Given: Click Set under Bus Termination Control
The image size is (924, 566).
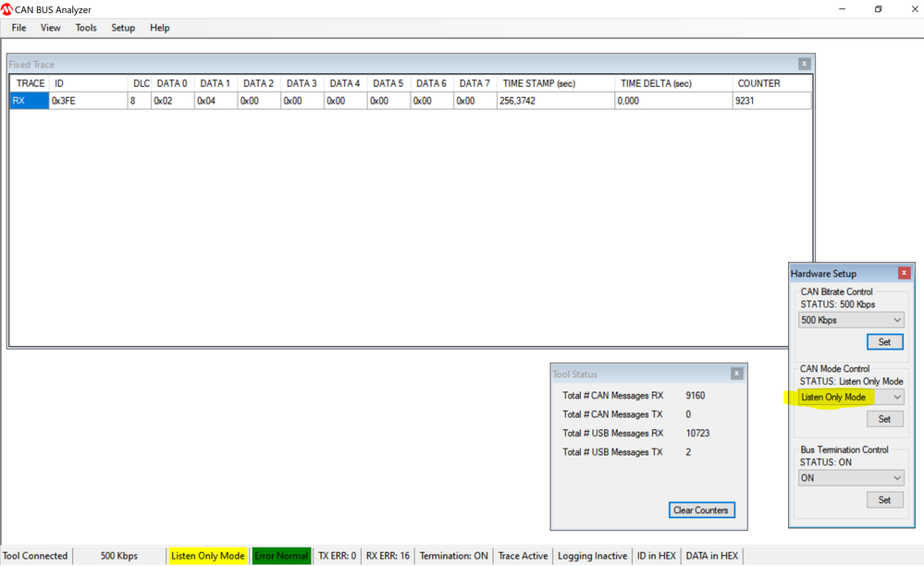Looking at the screenshot, I should [884, 499].
